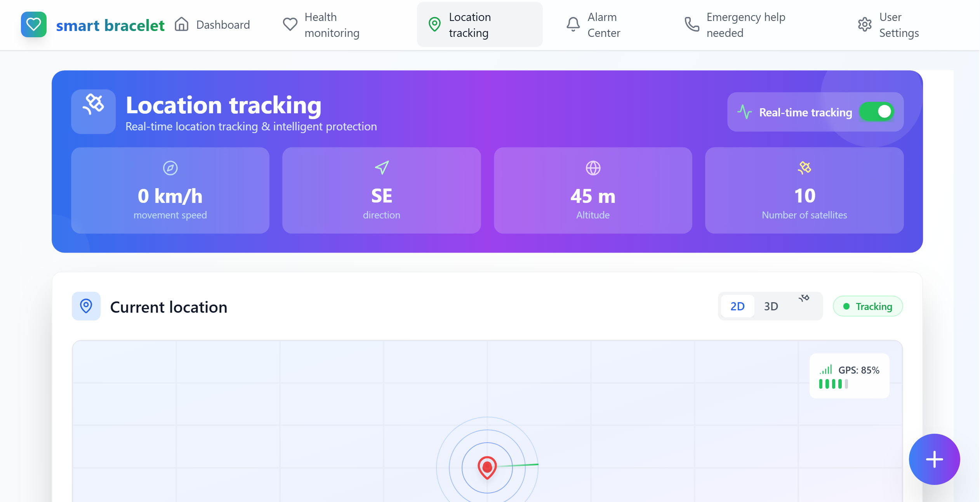Go to Health monitoring tab
This screenshot has height=502, width=980.
pos(321,24)
